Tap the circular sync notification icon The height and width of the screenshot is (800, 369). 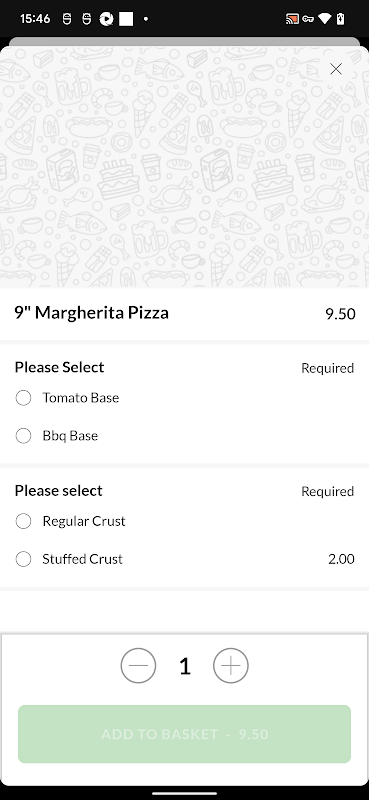click(x=106, y=19)
